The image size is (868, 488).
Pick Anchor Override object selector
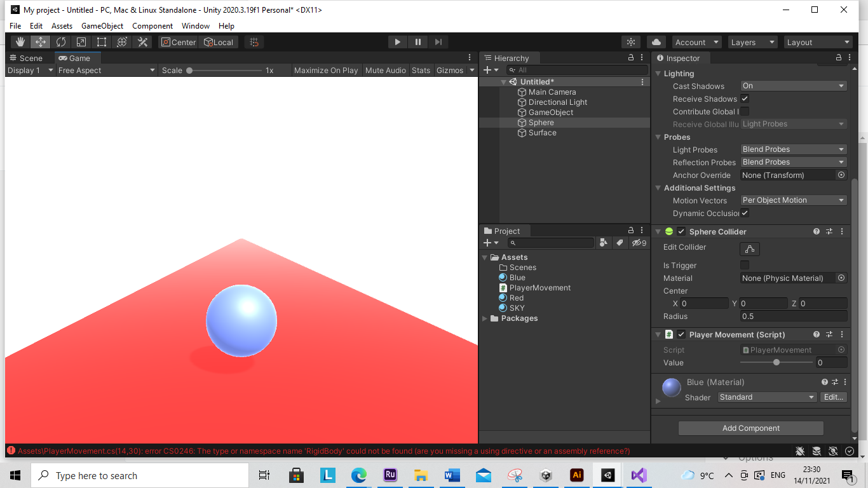(841, 175)
